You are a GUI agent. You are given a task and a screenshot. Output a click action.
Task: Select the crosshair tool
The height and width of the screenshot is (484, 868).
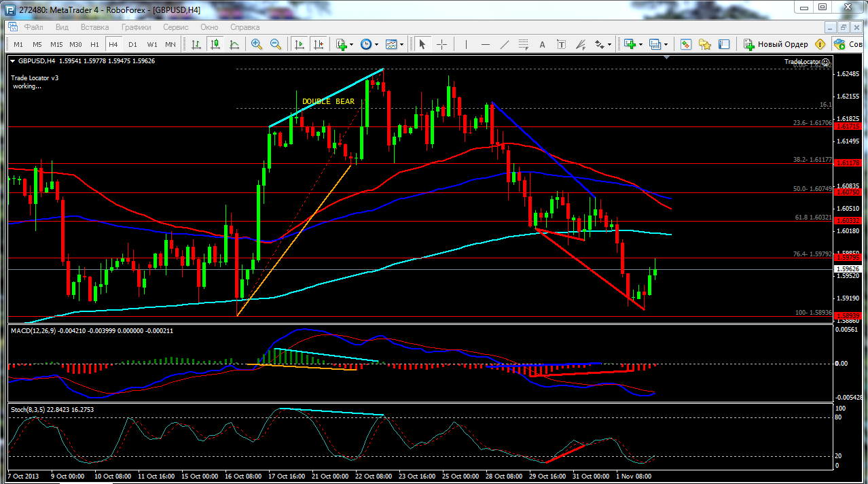[x=441, y=44]
